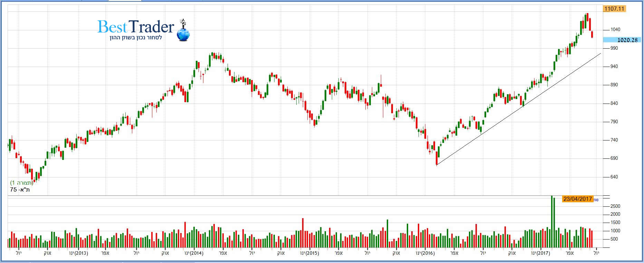Click the 500 volume axis value
The image size is (644, 263).
click(615, 239)
